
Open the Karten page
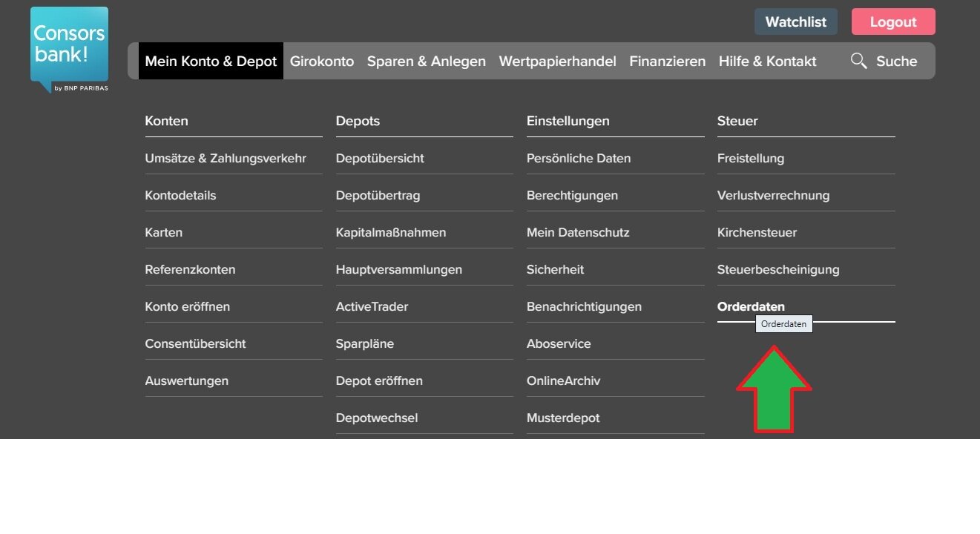164,232
